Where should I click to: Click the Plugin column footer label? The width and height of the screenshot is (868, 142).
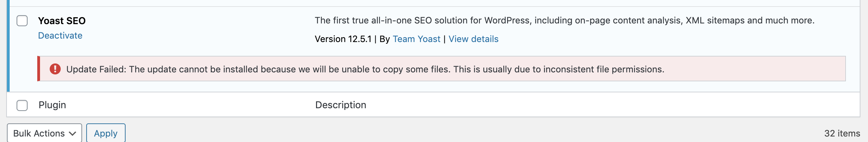[x=52, y=105]
